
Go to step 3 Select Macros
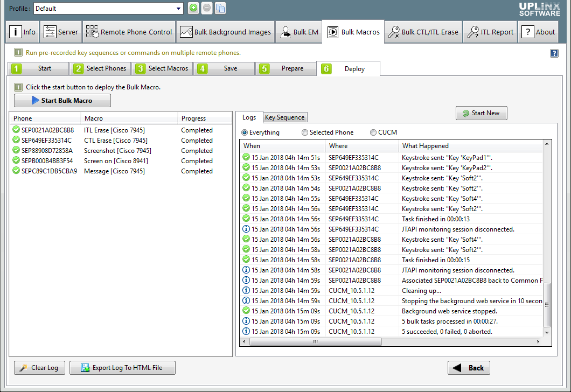pos(162,68)
